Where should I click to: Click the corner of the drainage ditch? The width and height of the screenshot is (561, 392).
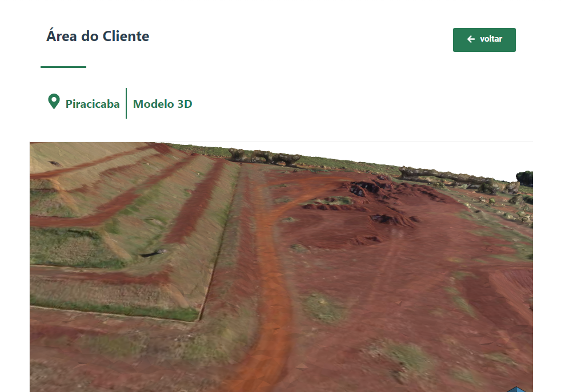(x=199, y=319)
